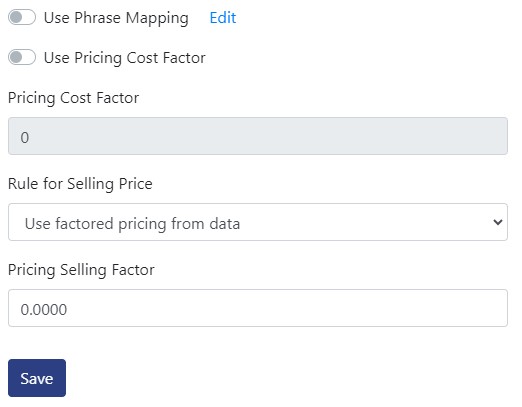Turn on Use Pricing Cost Factor switch
The height and width of the screenshot is (407, 522).
22,57
